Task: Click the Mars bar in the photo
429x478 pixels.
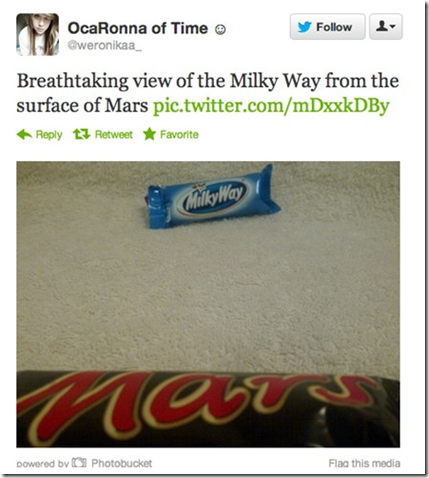Action: coord(208,409)
